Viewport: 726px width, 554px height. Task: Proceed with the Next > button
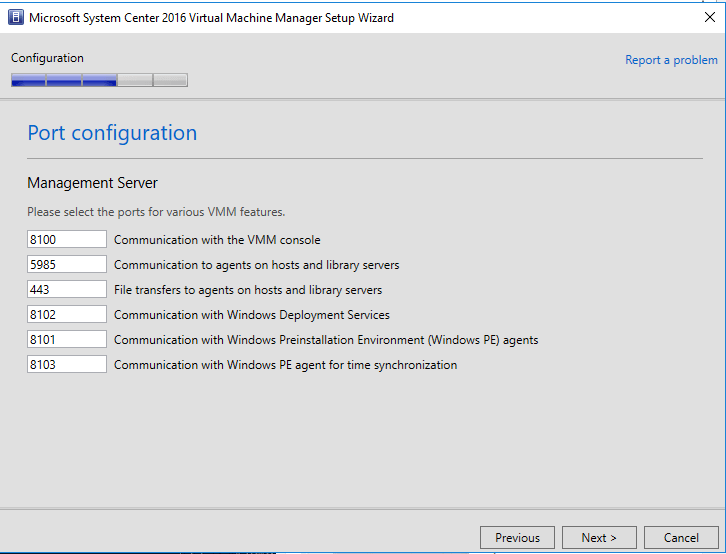point(599,537)
